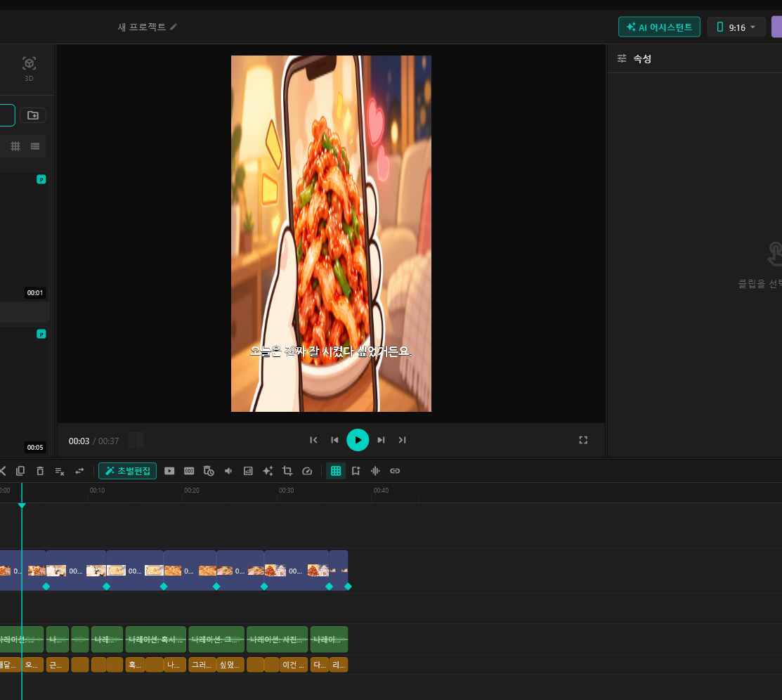Image resolution: width=782 pixels, height=700 pixels.
Task: Click the add folder icon
Action: point(33,115)
